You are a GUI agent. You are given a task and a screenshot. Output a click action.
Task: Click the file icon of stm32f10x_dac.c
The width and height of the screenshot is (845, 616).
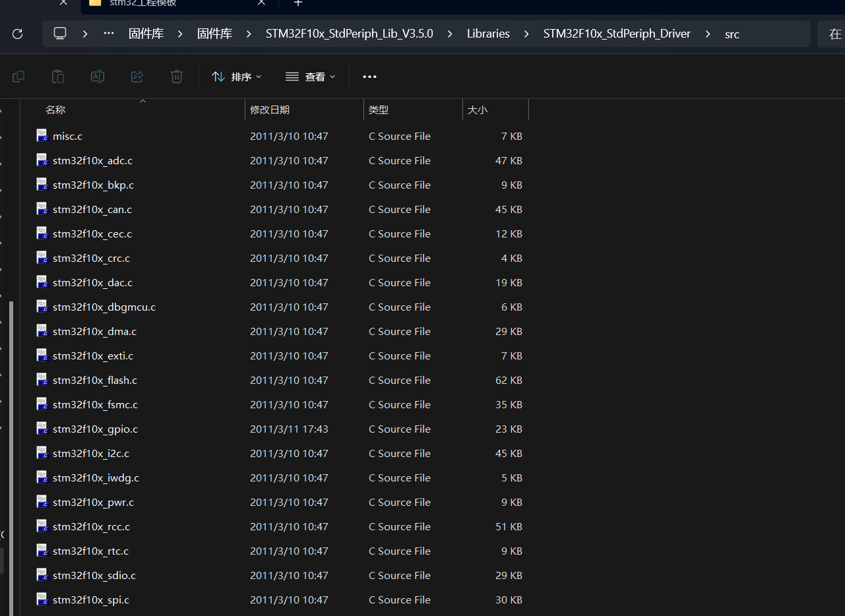[x=42, y=282]
